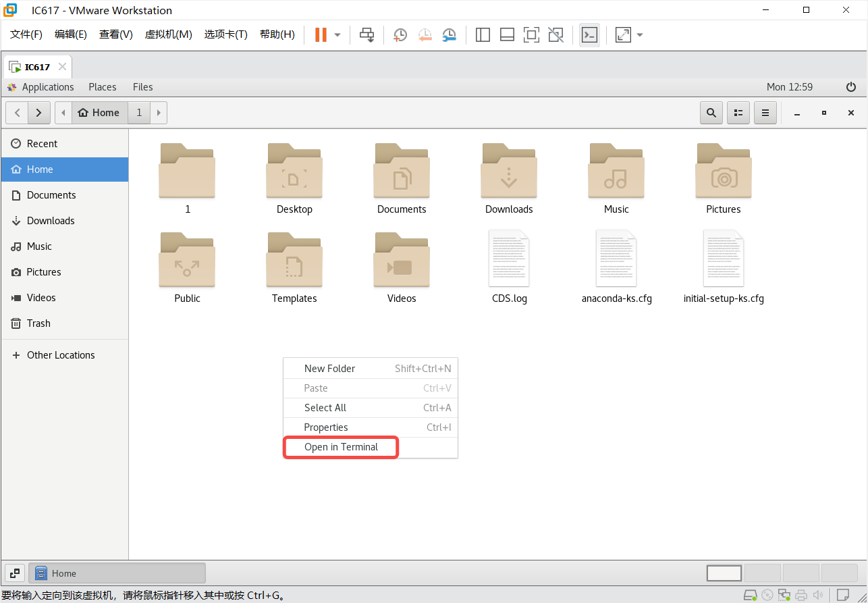Viewport: 868px width, 603px height.
Task: Select Home in the sidebar
Action: 64,169
